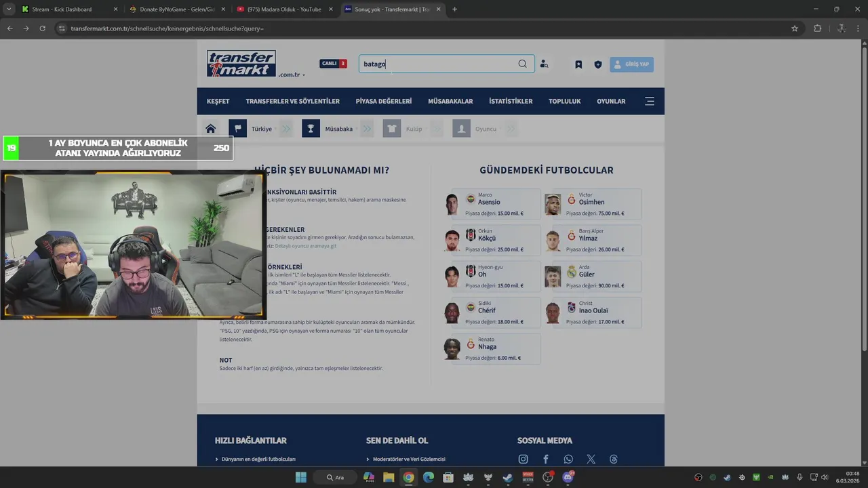Open the Instagram social icon
This screenshot has height=488, width=868.
(x=523, y=459)
